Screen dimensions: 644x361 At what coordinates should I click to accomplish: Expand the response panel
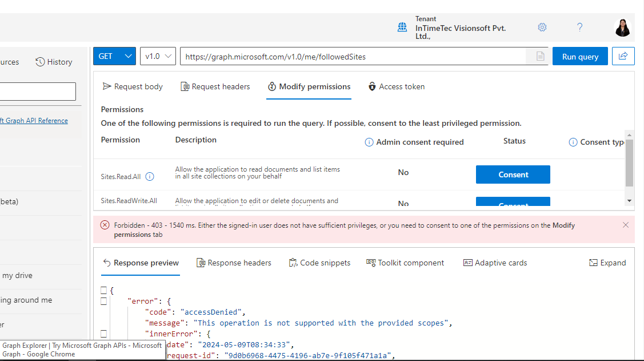pos(607,263)
